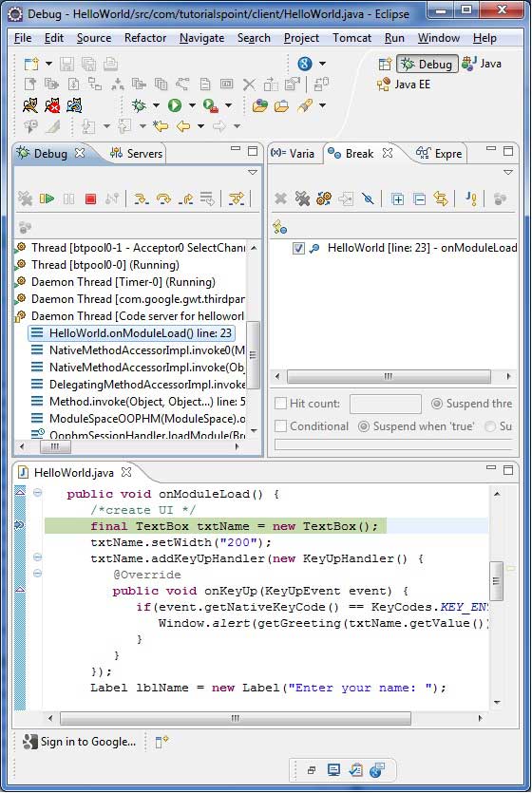Click Link with Debug View icon
This screenshot has height=793, width=532.
click(441, 198)
